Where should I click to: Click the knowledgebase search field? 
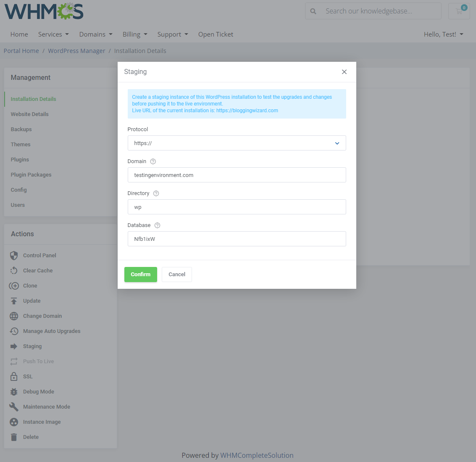pos(373,11)
